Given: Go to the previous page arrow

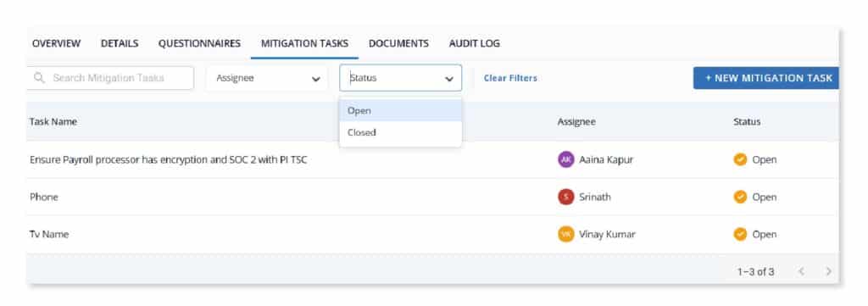Looking at the screenshot, I should (x=802, y=272).
